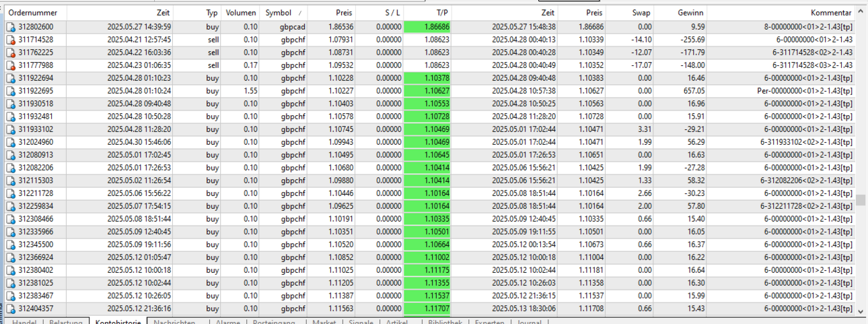Switch to the Nachrichten tab

[x=175, y=322]
